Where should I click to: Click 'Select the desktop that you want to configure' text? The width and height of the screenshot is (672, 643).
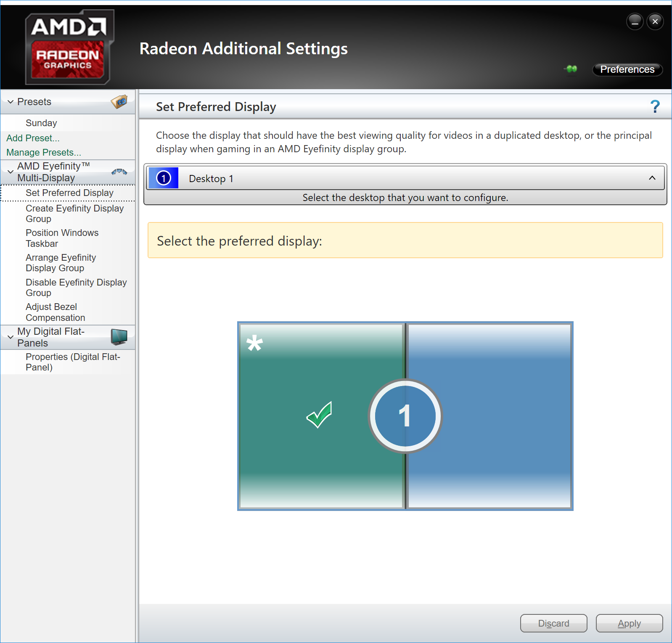point(405,198)
